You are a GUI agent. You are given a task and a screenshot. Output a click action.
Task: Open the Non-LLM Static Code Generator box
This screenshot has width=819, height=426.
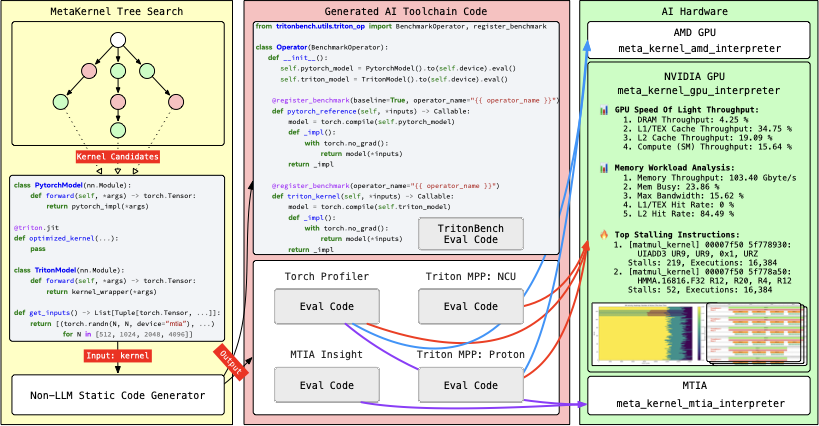(117, 395)
